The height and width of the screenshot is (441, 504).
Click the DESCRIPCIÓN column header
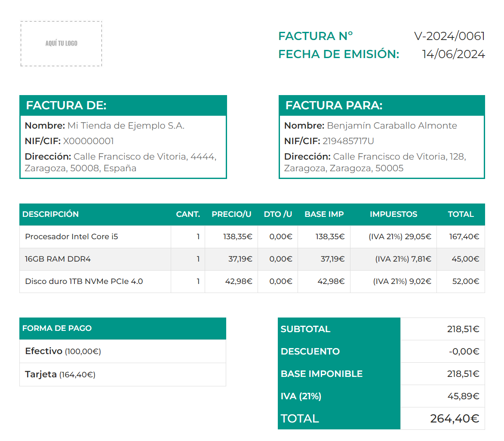tap(51, 214)
